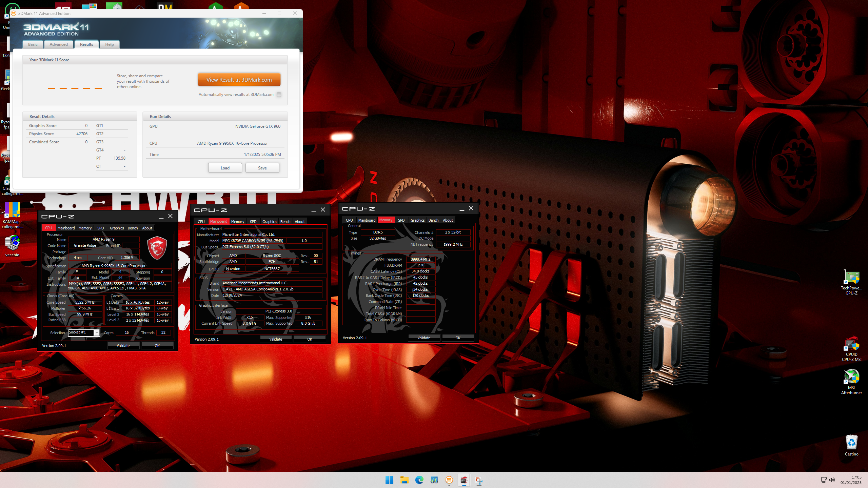This screenshot has width=868, height=488.
Task: Click the 3DMark 11 title bar icon
Action: point(14,13)
